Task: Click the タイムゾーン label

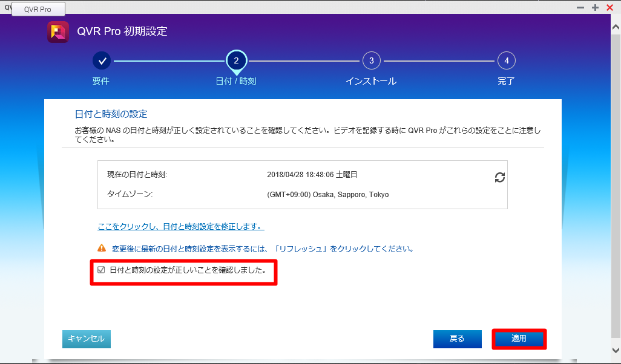Action: click(x=130, y=194)
